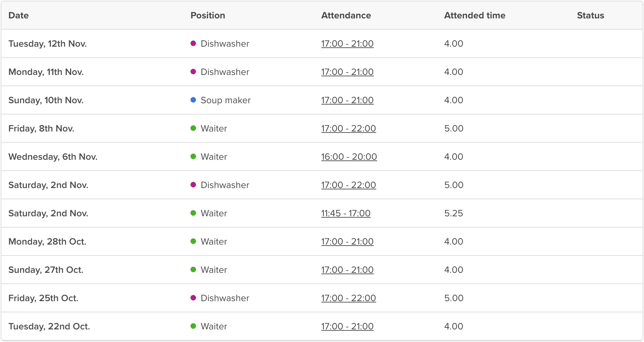
Task: Open attendance link for Sunday 27th Oct.
Action: coord(347,270)
